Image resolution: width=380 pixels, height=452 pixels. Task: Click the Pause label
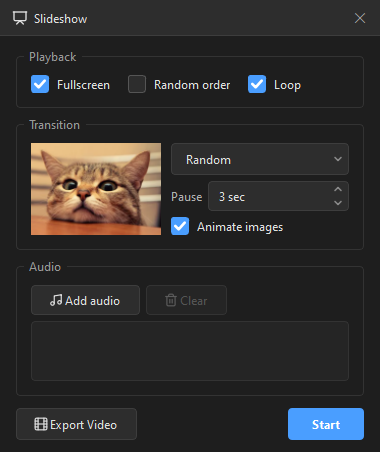click(x=187, y=197)
